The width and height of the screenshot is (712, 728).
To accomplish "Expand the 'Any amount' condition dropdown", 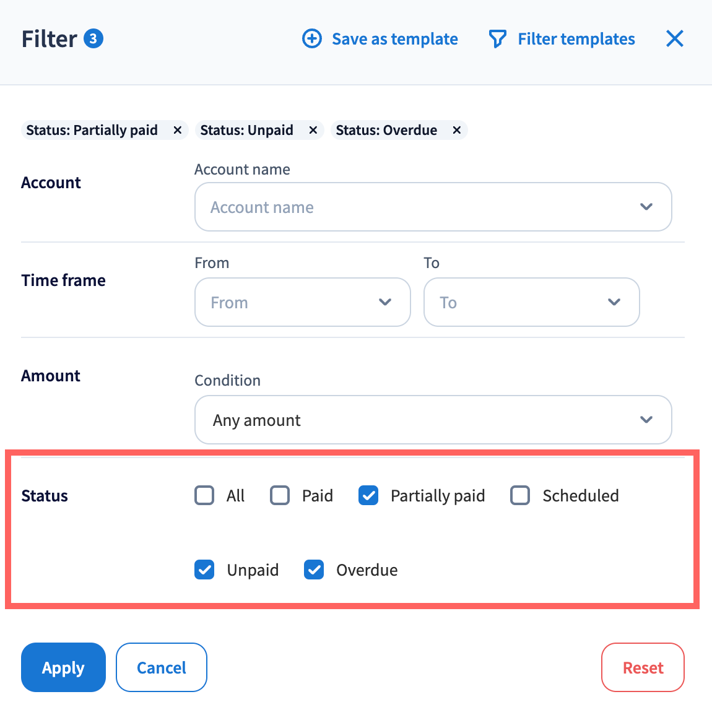I will pyautogui.click(x=433, y=420).
